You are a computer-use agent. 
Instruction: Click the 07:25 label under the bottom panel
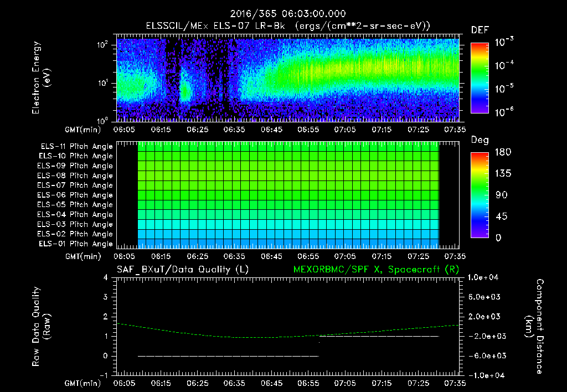(x=419, y=383)
